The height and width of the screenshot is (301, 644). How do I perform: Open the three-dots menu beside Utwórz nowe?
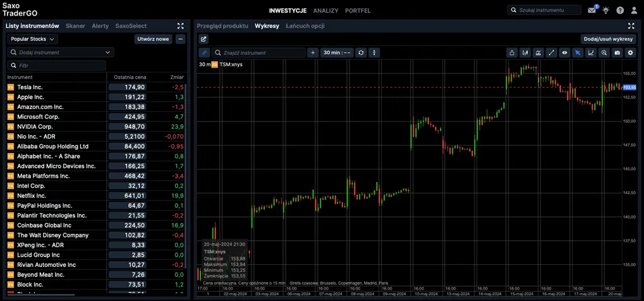[x=180, y=39]
